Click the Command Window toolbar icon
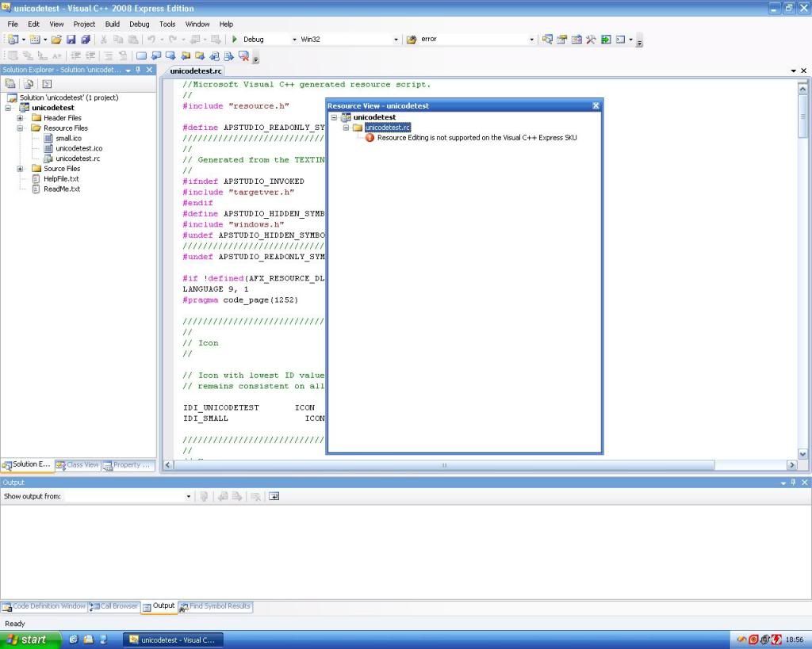The image size is (812, 649). click(620, 40)
